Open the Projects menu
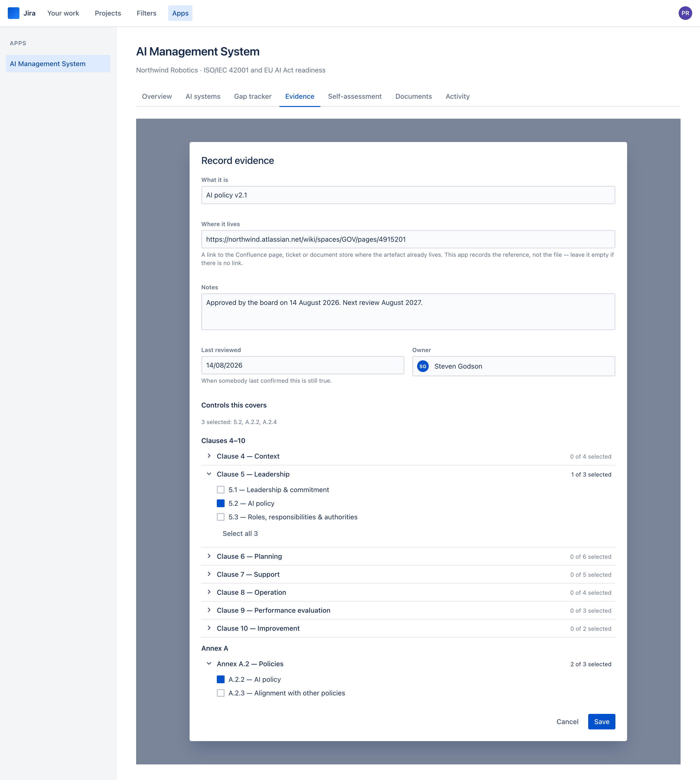The width and height of the screenshot is (700, 780). point(108,13)
